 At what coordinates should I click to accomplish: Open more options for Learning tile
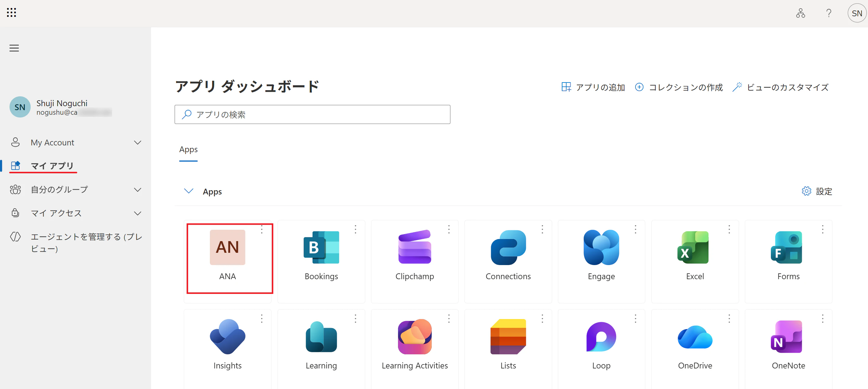click(x=355, y=318)
